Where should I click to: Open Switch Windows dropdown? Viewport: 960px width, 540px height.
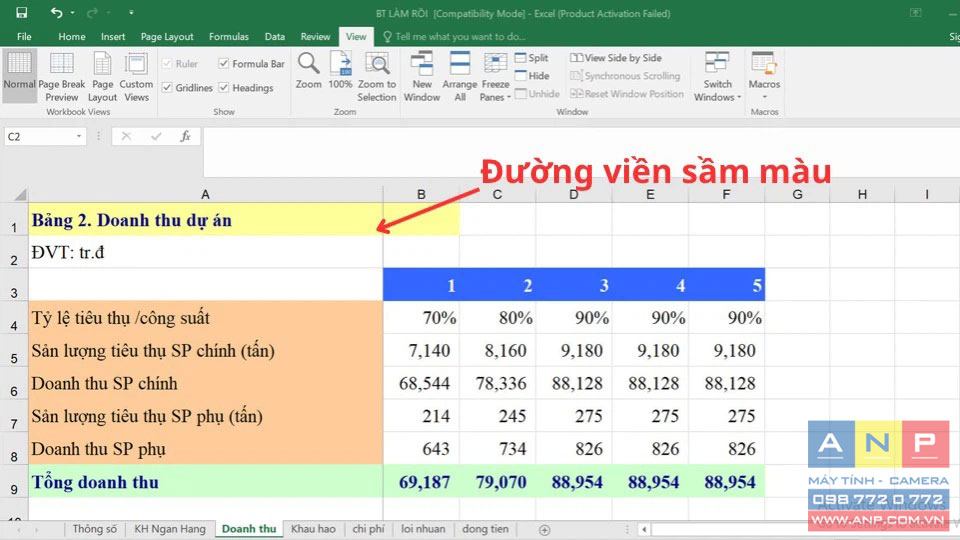717,76
